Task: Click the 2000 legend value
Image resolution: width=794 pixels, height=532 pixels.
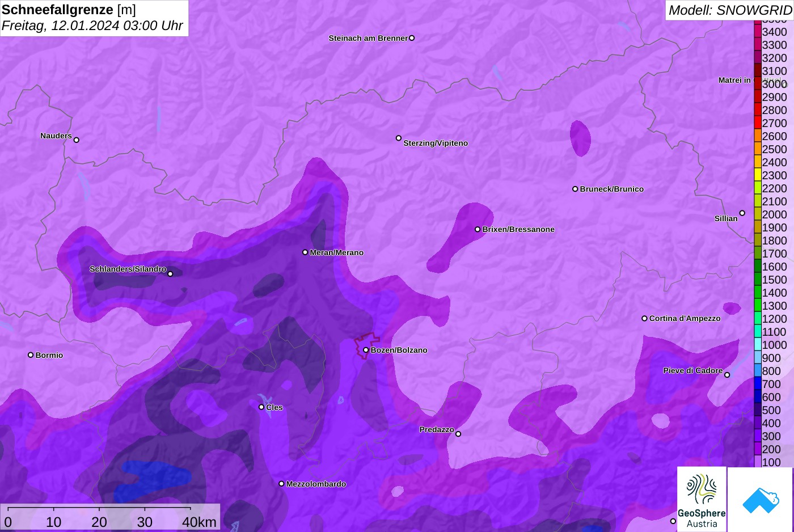Action: [775, 214]
